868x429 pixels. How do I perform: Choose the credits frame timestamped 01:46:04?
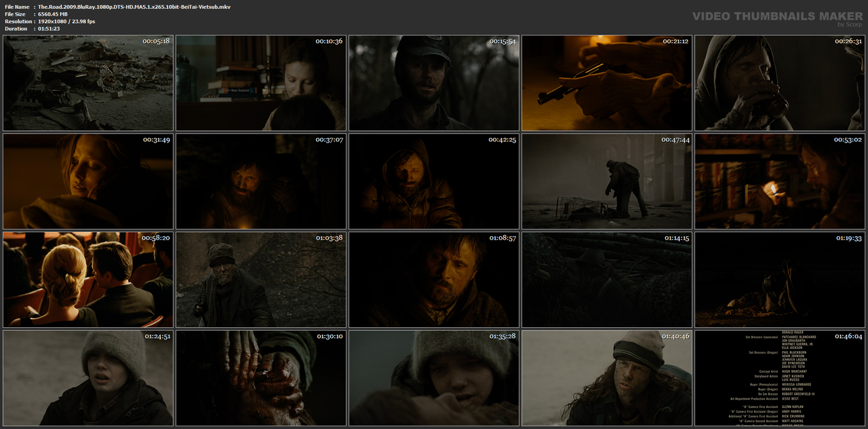click(780, 378)
